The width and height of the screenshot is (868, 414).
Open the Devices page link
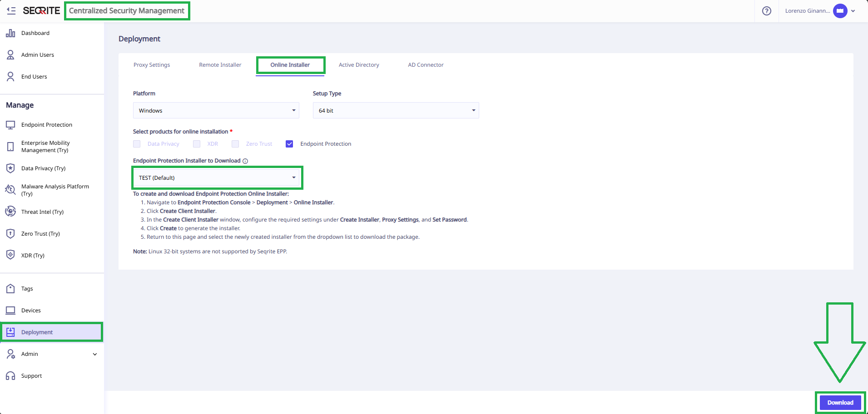point(31,310)
